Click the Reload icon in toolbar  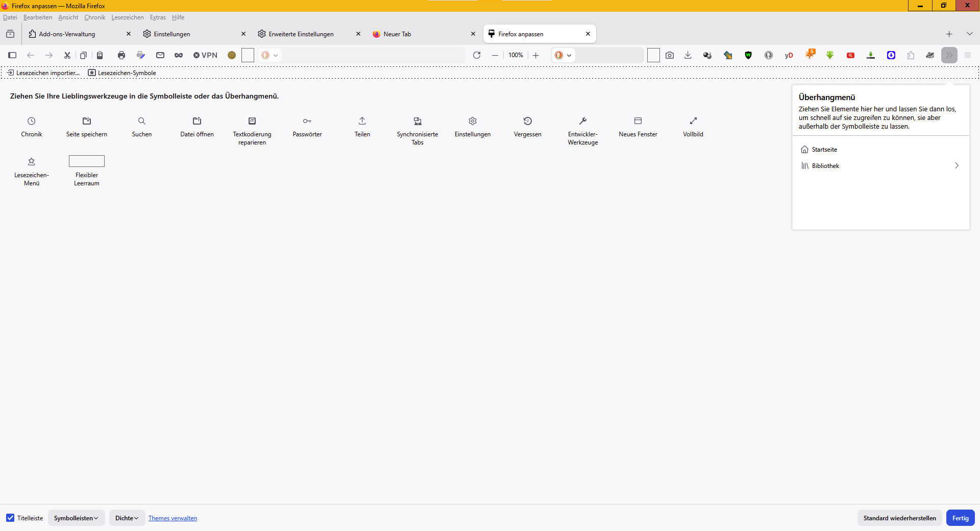point(477,55)
